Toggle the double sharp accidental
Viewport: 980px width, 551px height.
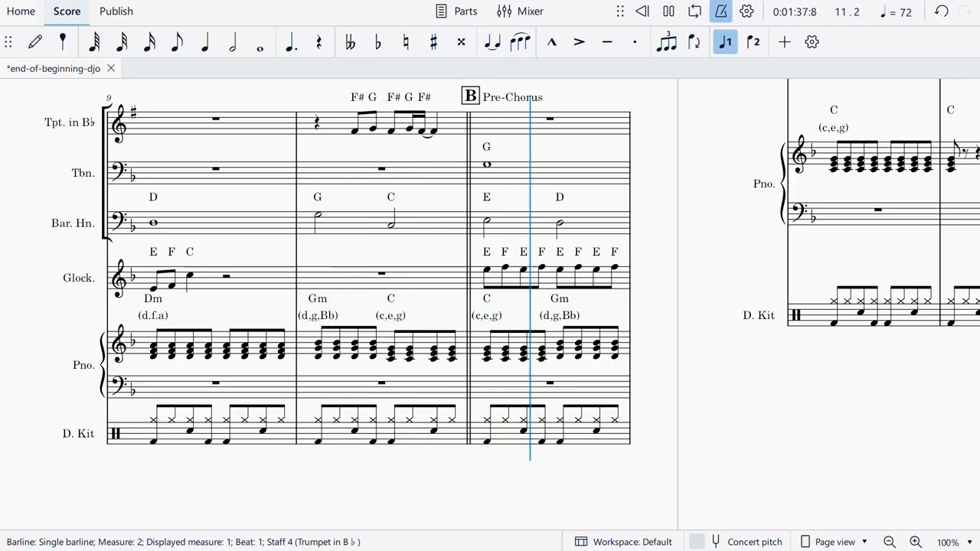tap(461, 42)
